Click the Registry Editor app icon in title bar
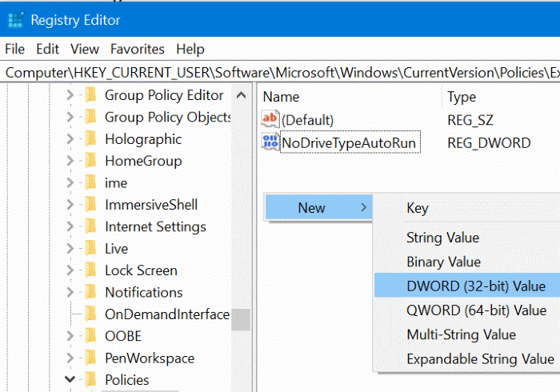Image resolution: width=560 pixels, height=392 pixels. [14, 18]
